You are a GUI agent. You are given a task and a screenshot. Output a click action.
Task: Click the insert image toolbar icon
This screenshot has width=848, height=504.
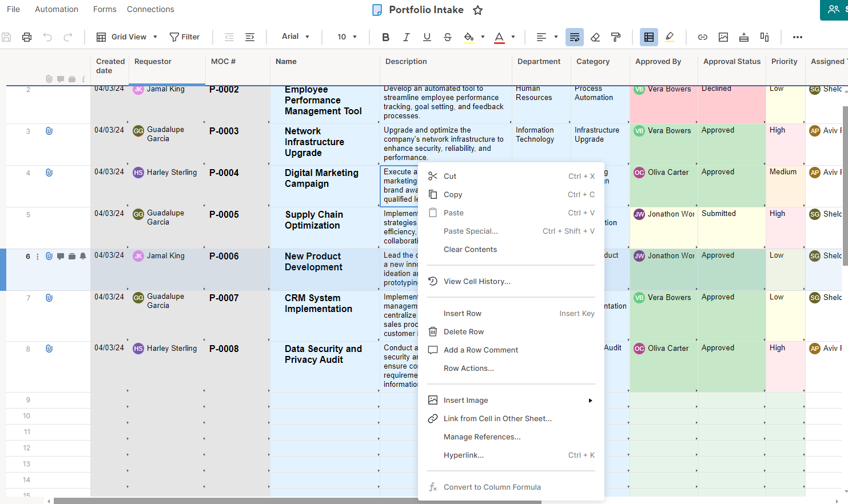pyautogui.click(x=723, y=37)
